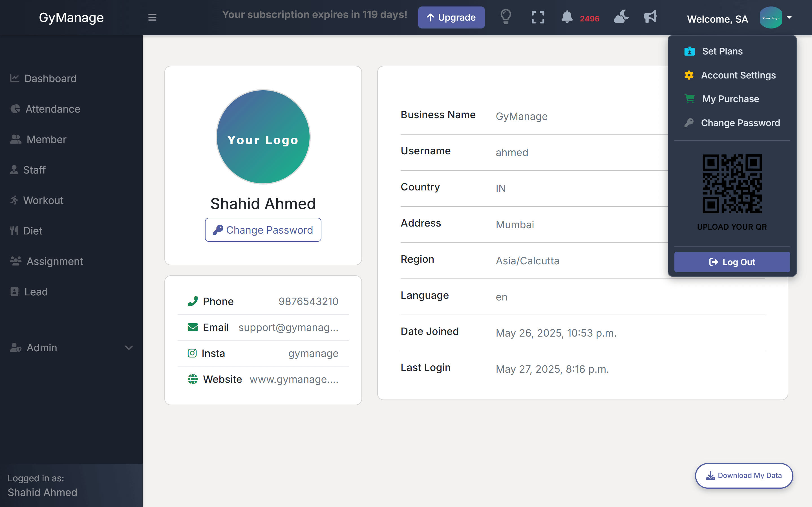Click the Address value Mumbai

click(x=515, y=225)
